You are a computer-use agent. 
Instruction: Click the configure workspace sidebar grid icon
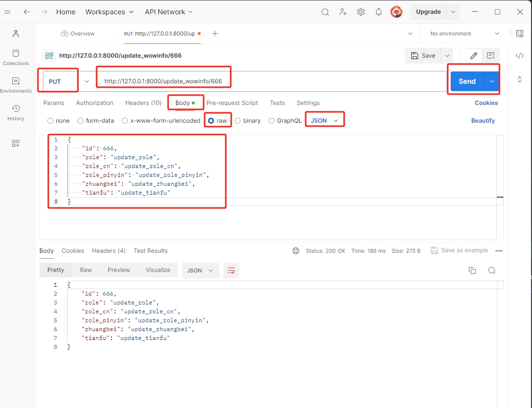pos(16,143)
